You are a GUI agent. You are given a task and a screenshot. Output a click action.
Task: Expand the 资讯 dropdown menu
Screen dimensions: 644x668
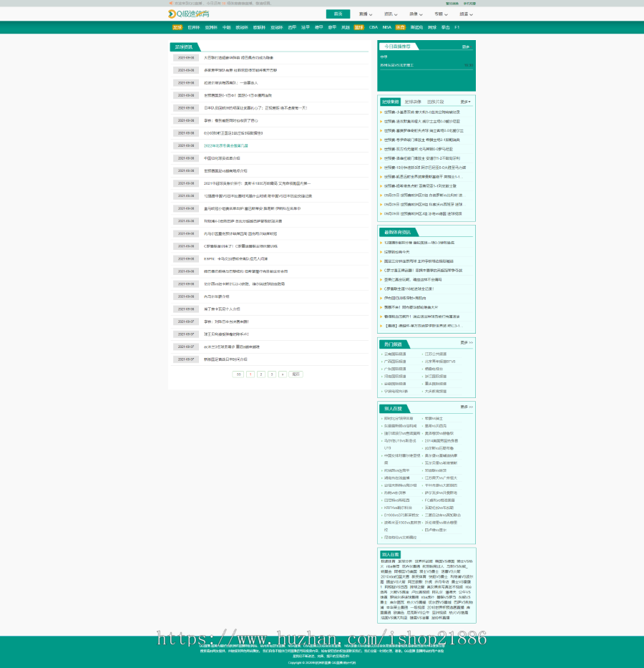391,14
